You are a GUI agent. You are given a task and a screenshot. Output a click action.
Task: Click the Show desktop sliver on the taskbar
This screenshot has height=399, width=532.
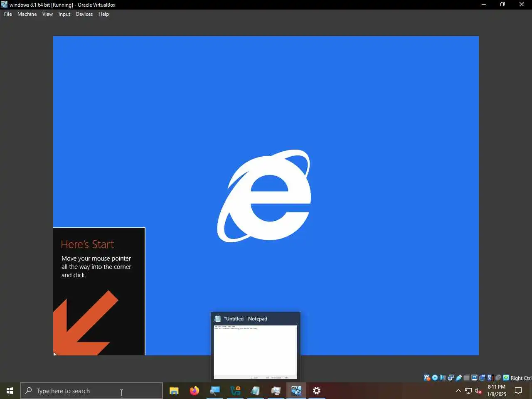[531, 391]
